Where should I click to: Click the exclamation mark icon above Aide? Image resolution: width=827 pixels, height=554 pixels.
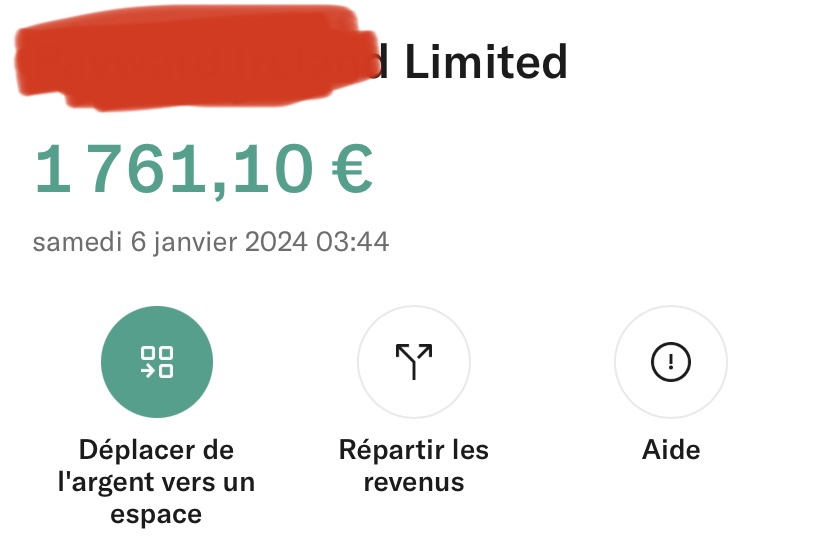pyautogui.click(x=671, y=362)
